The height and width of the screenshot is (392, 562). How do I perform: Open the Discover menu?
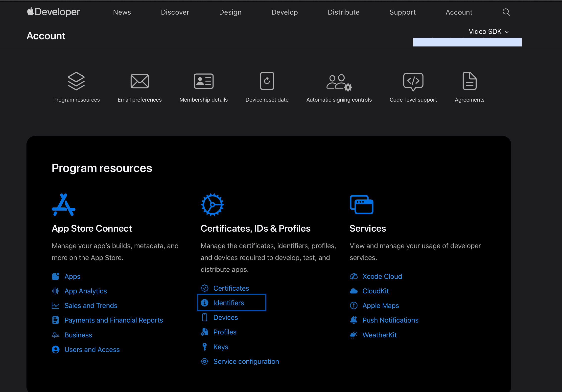(x=175, y=12)
